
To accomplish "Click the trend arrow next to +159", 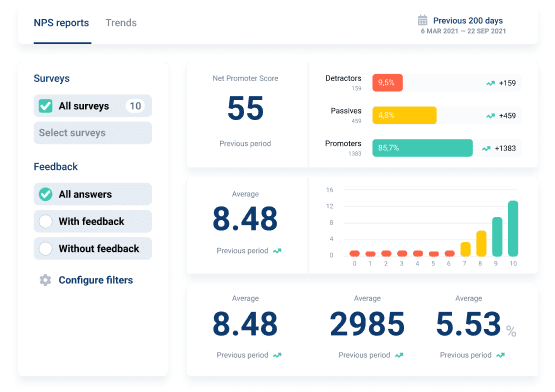I will [490, 83].
